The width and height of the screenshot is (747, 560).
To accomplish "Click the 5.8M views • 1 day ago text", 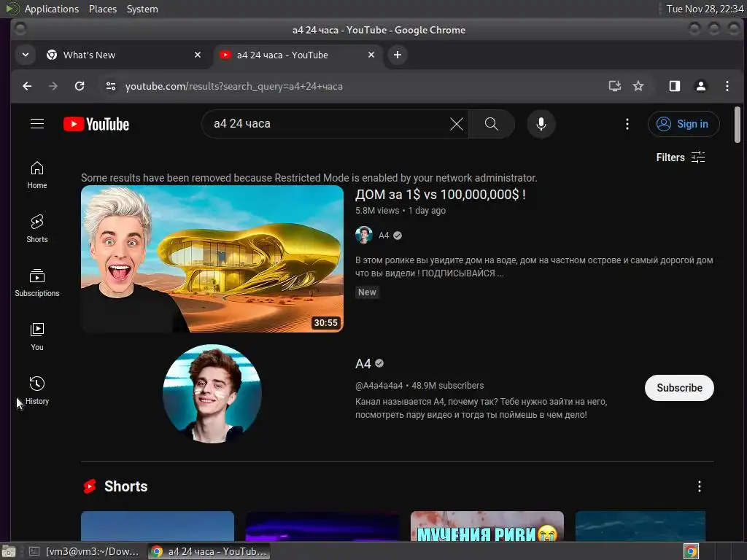I will (400, 211).
